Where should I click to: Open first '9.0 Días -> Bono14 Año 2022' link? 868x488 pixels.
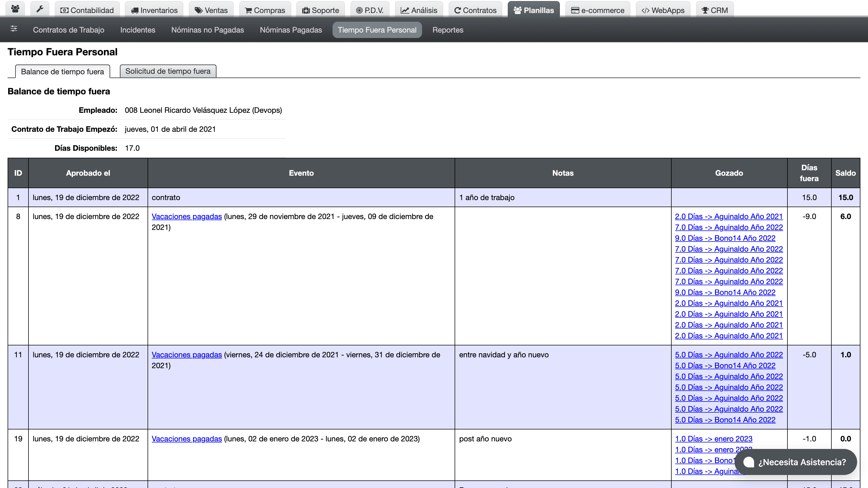[x=725, y=238]
